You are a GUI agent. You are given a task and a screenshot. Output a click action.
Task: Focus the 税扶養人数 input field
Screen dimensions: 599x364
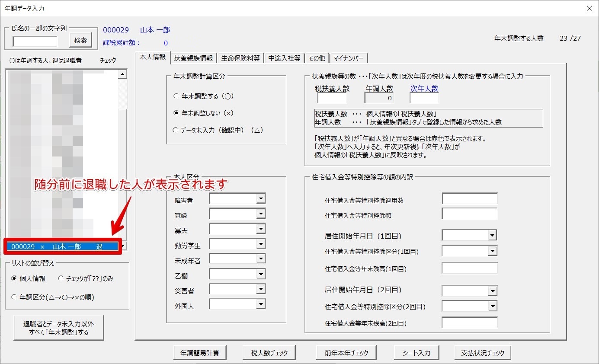(332, 98)
